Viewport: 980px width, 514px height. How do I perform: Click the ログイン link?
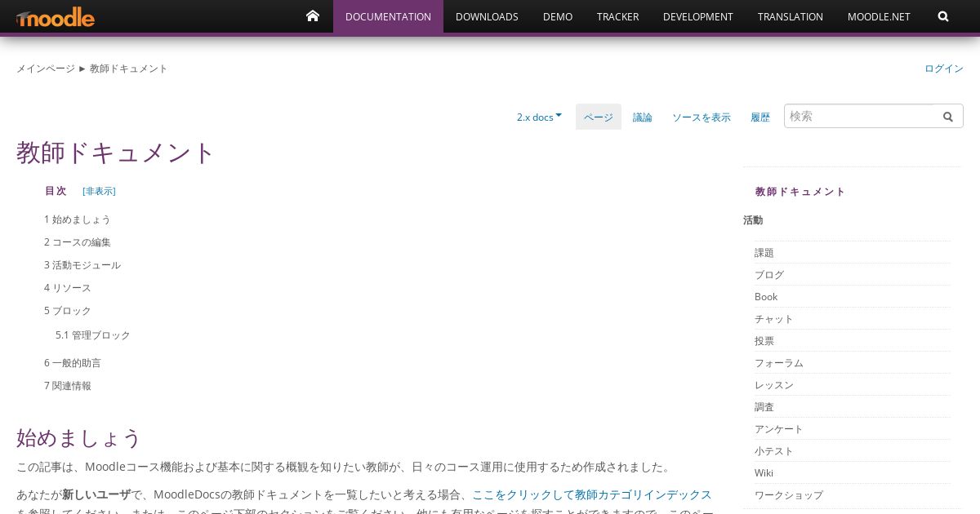944,69
